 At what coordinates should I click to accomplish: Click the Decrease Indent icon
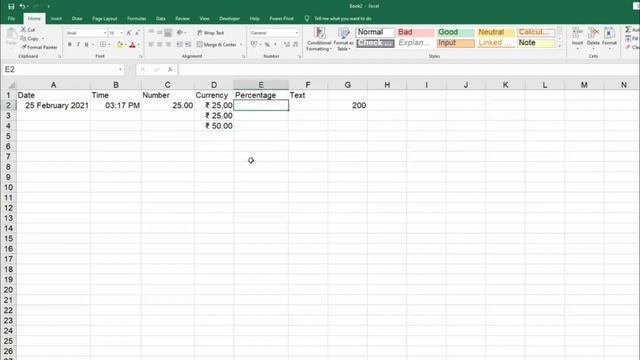(180, 44)
